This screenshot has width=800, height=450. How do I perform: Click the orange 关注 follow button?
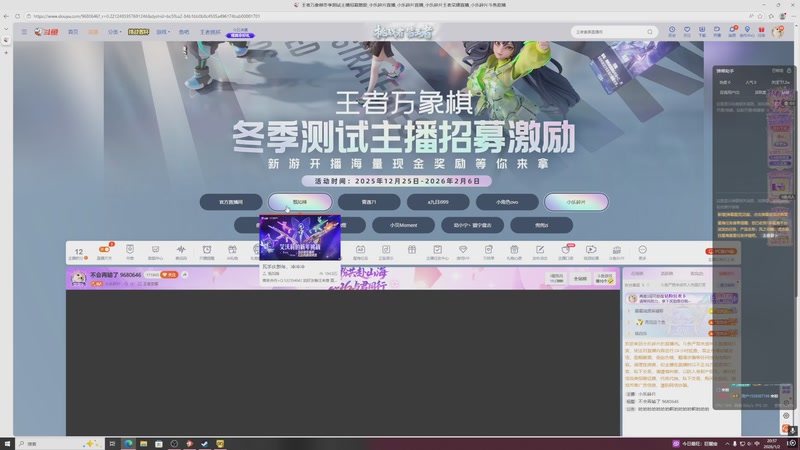click(x=169, y=274)
